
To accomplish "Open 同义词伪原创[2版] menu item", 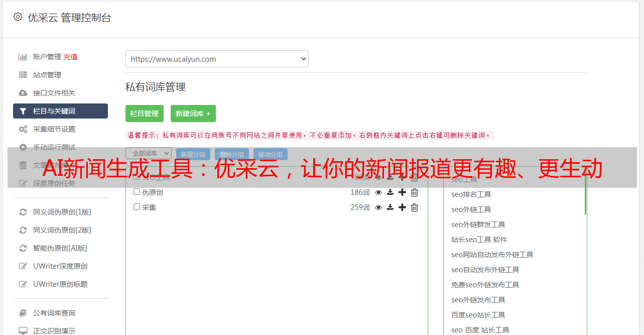I will click(x=62, y=230).
